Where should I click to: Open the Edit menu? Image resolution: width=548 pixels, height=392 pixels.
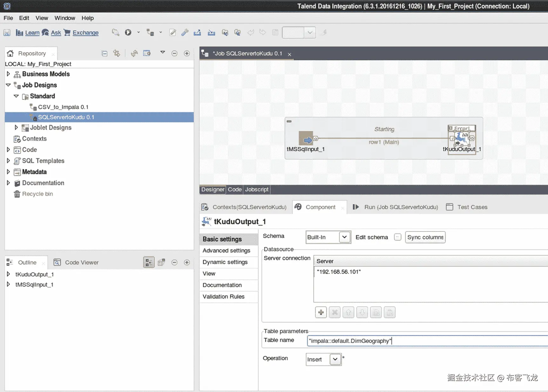coord(24,18)
